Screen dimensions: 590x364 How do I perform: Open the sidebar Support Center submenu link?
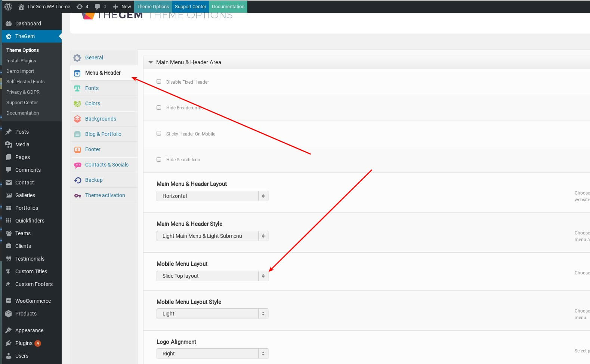point(22,102)
